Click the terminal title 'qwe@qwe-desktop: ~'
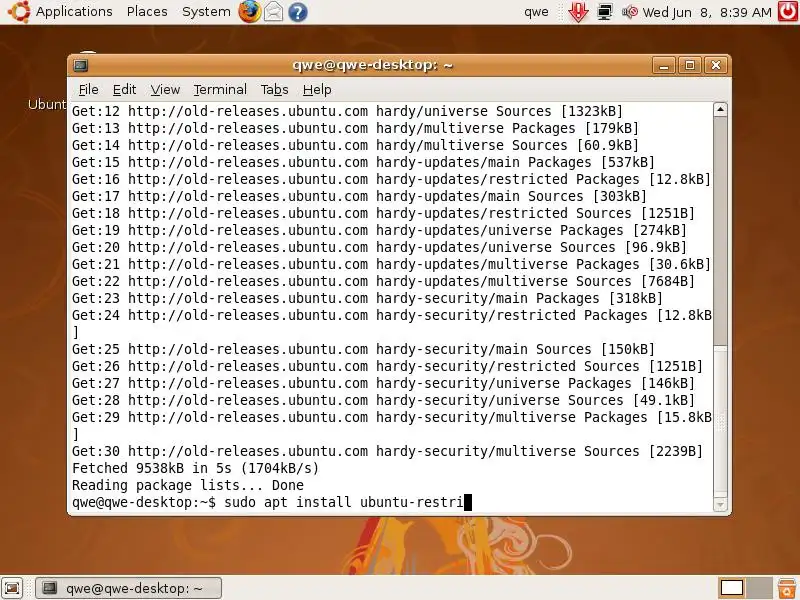Image resolution: width=800 pixels, height=600 pixels. [372, 65]
